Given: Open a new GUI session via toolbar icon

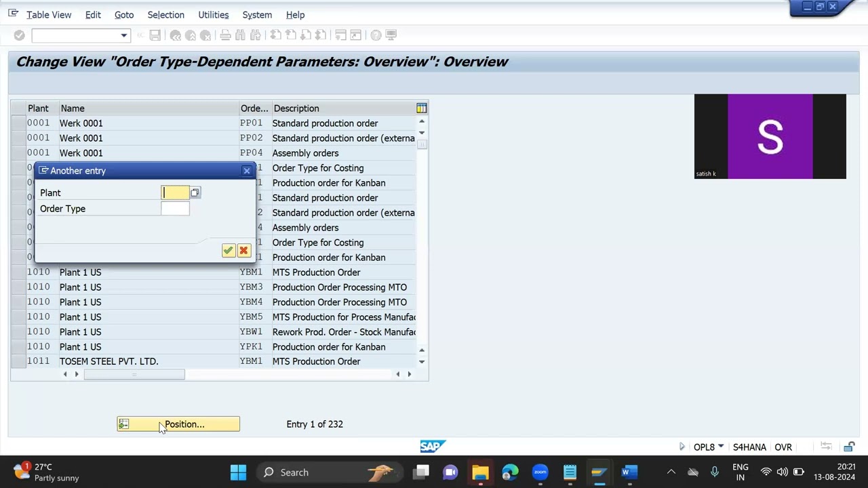Looking at the screenshot, I should tap(340, 35).
